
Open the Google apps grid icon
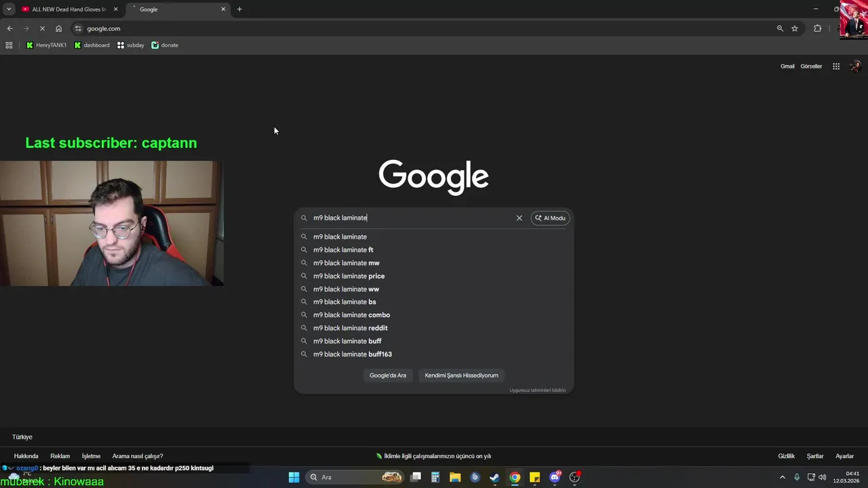(x=836, y=66)
